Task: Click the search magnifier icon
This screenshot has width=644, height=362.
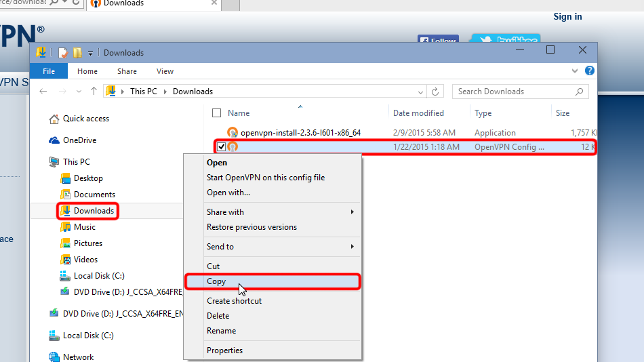Action: 580,92
